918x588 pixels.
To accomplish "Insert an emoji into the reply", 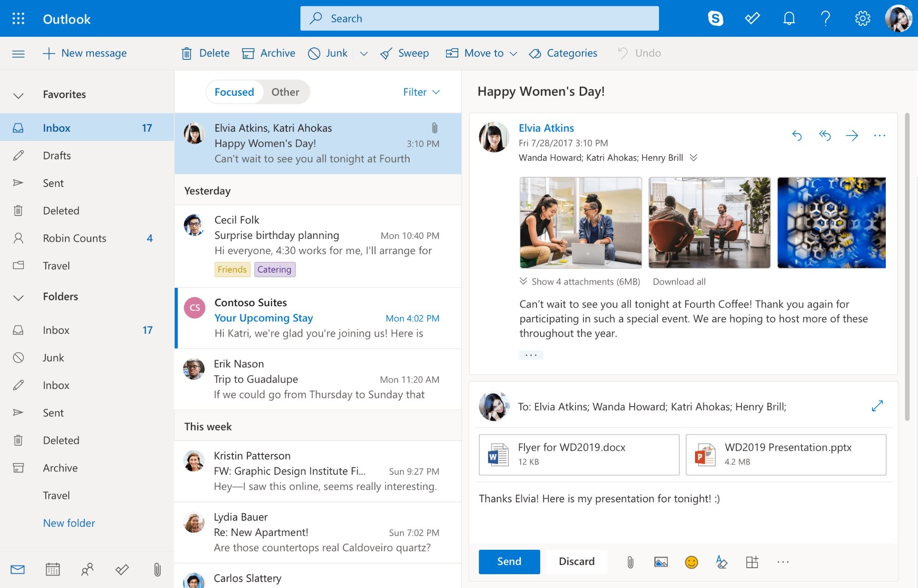I will point(691,562).
